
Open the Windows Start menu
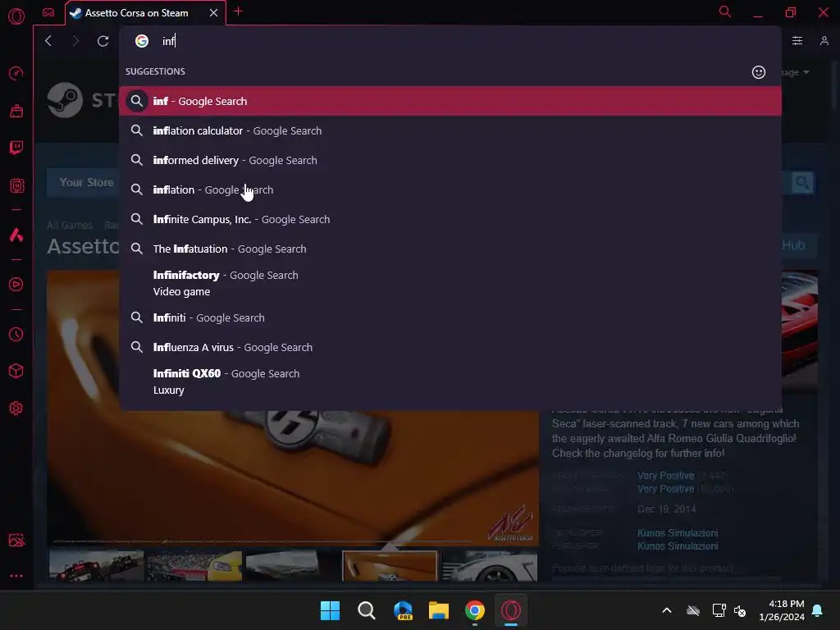click(x=330, y=610)
